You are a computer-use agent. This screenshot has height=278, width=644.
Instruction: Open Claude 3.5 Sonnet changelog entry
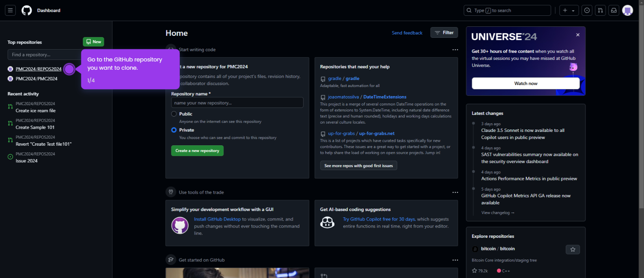(x=523, y=134)
